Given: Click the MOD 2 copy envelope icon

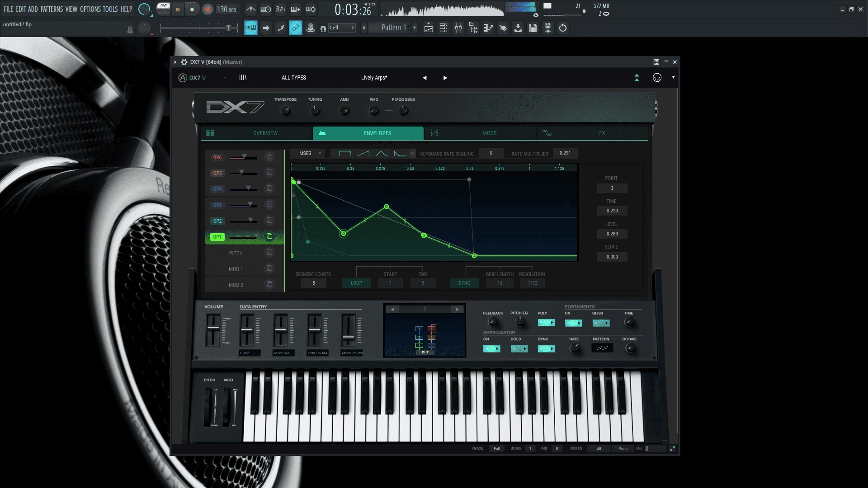Looking at the screenshot, I should 269,284.
